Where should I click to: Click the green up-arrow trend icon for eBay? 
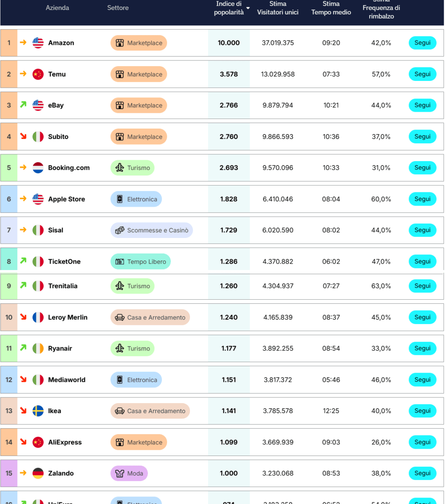click(23, 105)
